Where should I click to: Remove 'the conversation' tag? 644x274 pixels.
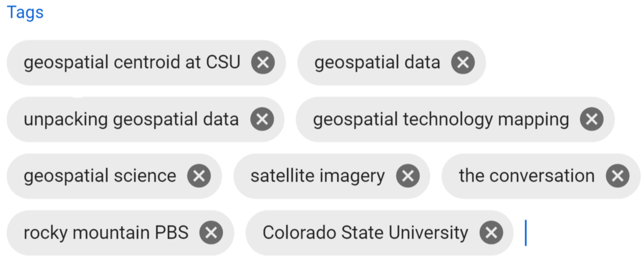tap(617, 176)
